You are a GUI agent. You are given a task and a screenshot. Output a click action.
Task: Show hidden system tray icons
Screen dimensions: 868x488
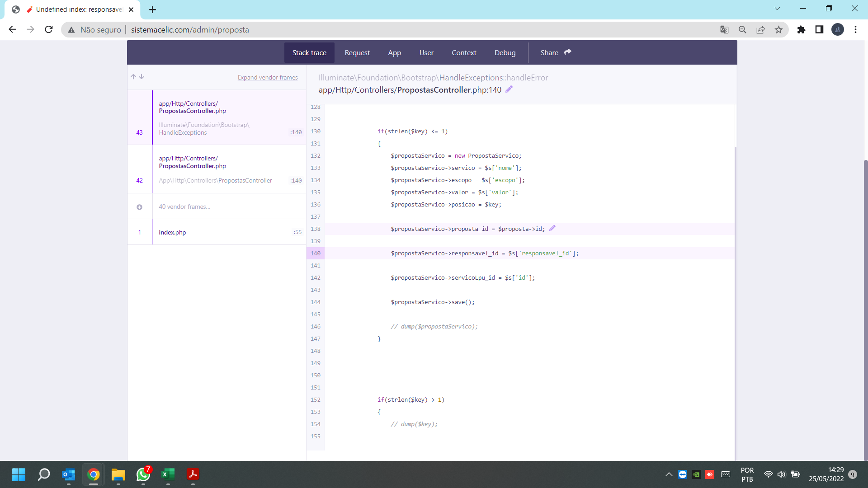click(669, 474)
